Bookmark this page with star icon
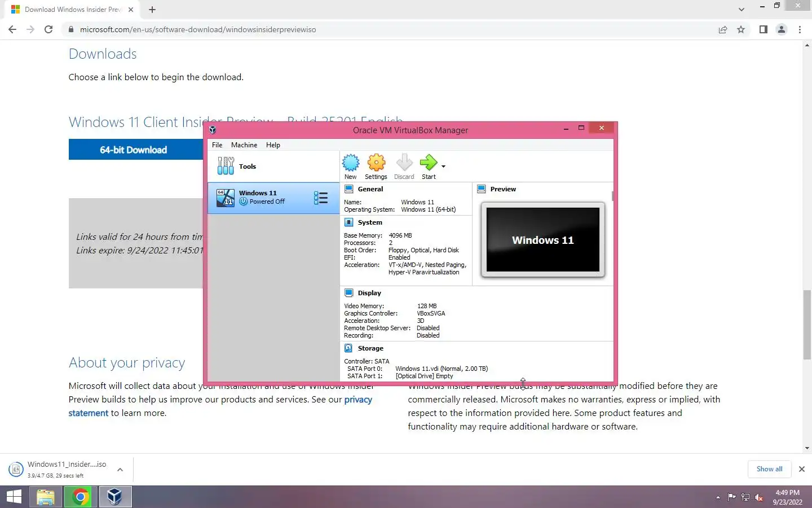 pyautogui.click(x=741, y=29)
